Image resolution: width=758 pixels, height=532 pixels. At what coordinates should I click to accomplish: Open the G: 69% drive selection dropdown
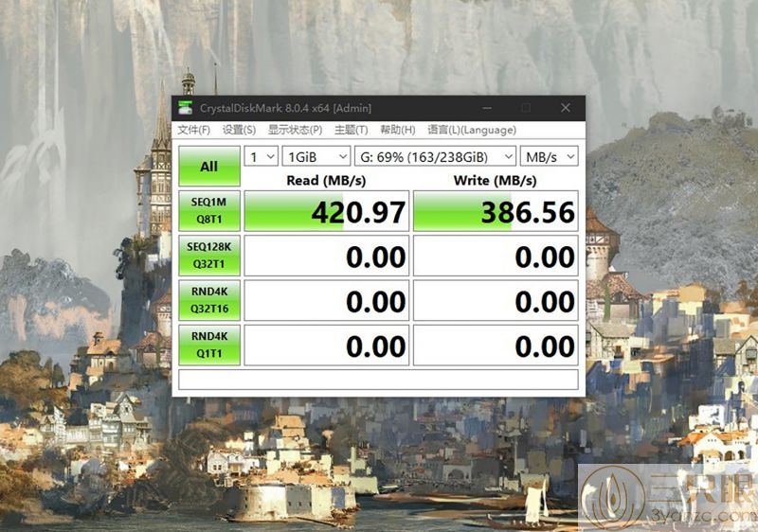tap(435, 156)
